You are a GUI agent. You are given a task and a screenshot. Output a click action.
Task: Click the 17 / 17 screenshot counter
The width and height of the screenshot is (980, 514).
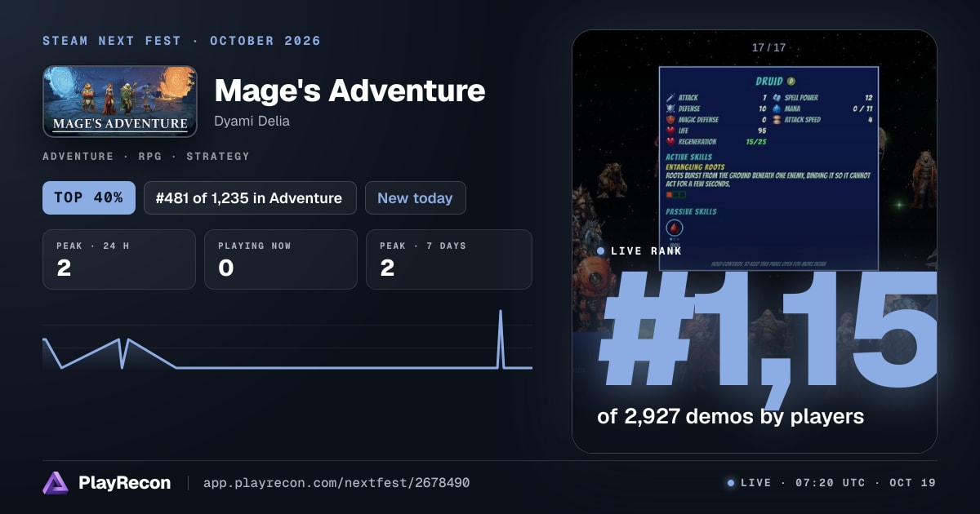(768, 47)
